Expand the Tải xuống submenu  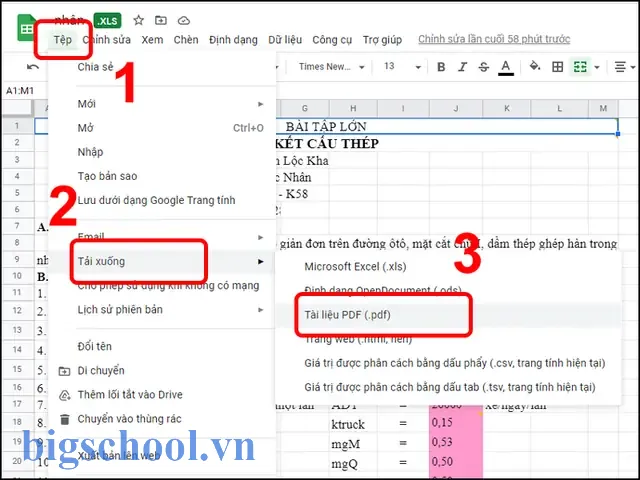click(x=162, y=261)
